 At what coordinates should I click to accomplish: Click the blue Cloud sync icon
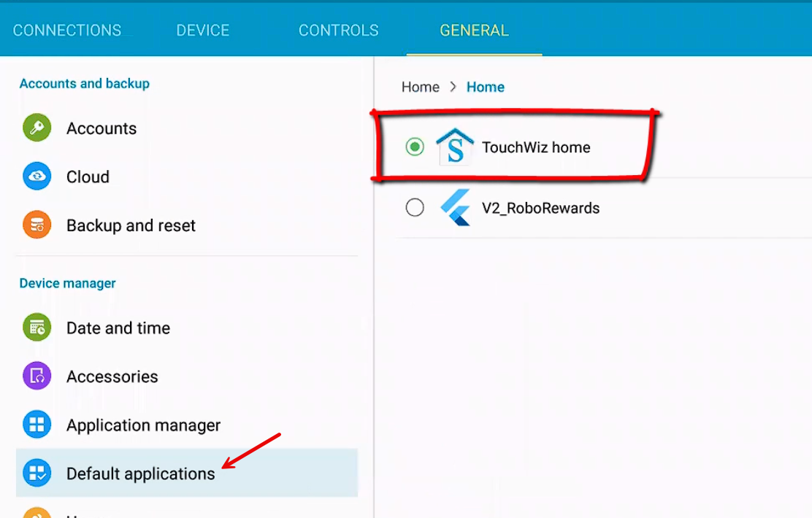coord(37,176)
